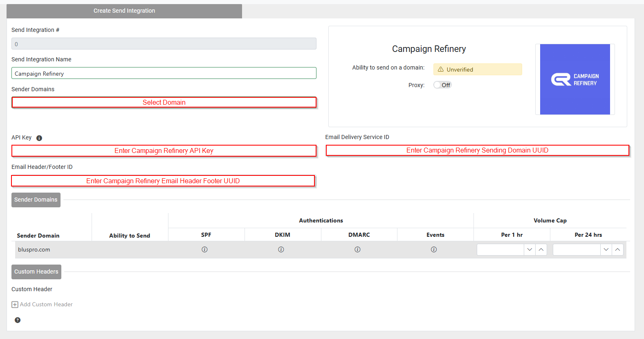The image size is (644, 339).
Task: Click the DMARC info icon for bluspro.com
Action: [357, 249]
